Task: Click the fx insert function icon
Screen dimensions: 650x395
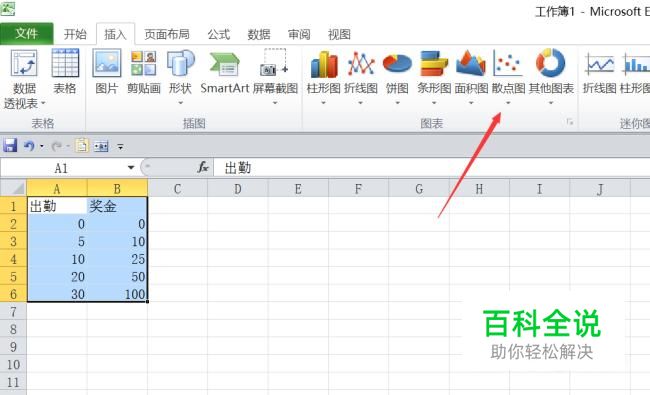Action: 203,167
